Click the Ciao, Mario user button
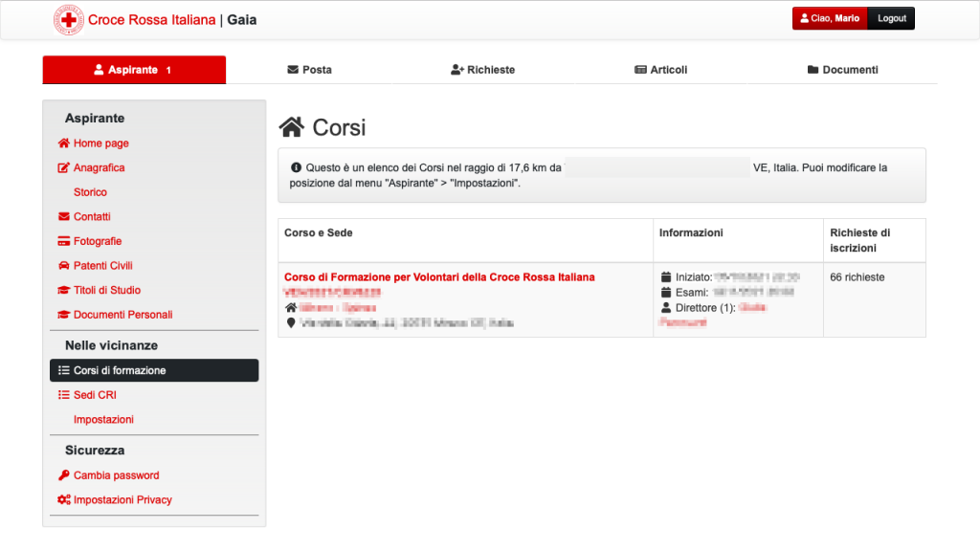The width and height of the screenshot is (980, 551). 830,18
